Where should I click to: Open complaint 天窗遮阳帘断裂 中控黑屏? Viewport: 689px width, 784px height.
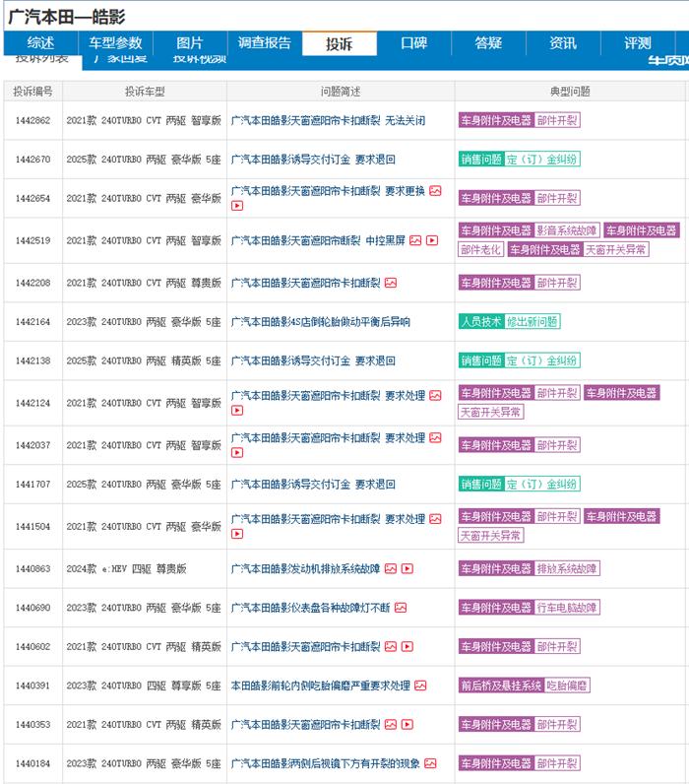coord(318,240)
